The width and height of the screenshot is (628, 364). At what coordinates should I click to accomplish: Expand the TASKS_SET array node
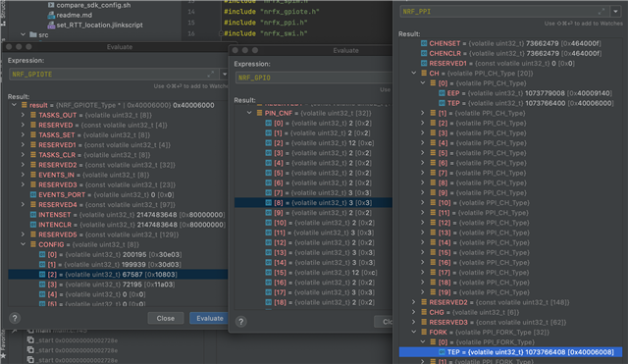pyautogui.click(x=24, y=135)
